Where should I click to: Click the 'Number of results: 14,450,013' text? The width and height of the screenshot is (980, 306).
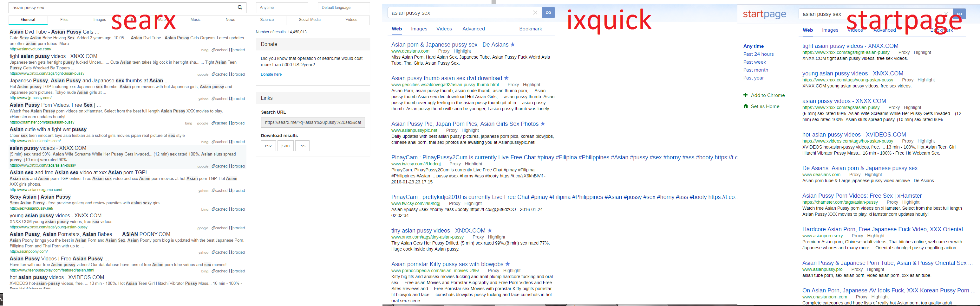pyautogui.click(x=281, y=32)
